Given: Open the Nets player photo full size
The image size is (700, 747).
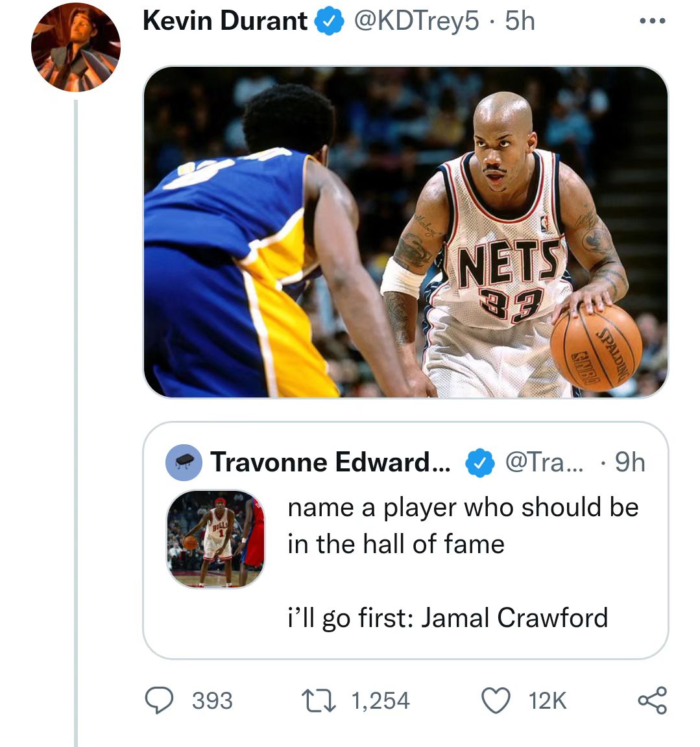Looking at the screenshot, I should pos(405,231).
